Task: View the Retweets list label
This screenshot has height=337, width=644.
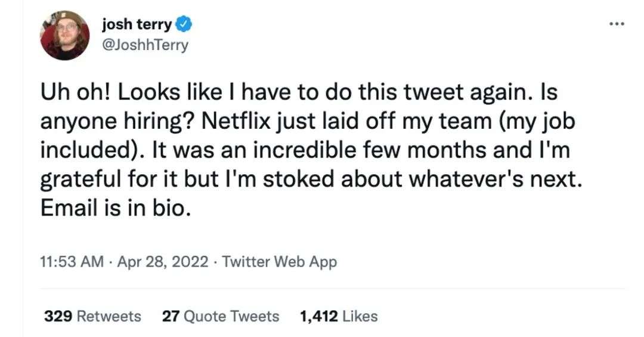Action: (x=110, y=316)
